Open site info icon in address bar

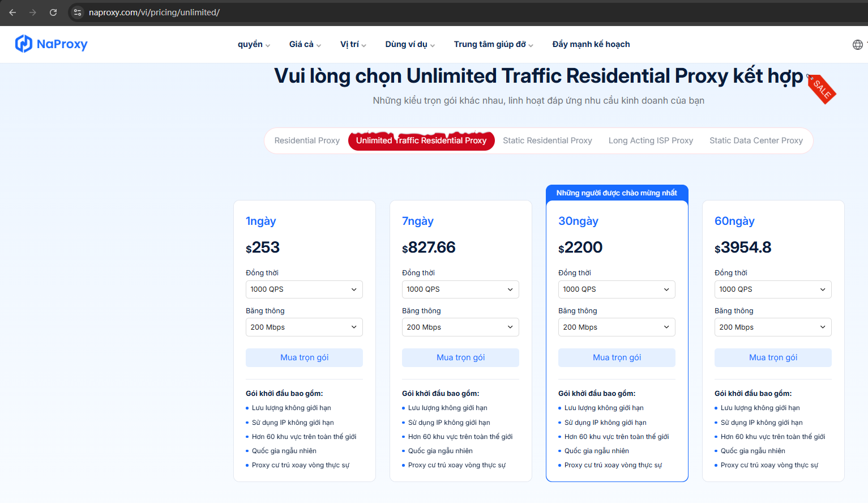coord(78,12)
